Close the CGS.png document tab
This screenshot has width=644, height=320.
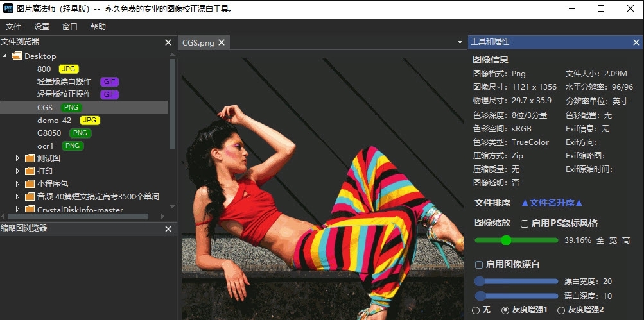[222, 42]
